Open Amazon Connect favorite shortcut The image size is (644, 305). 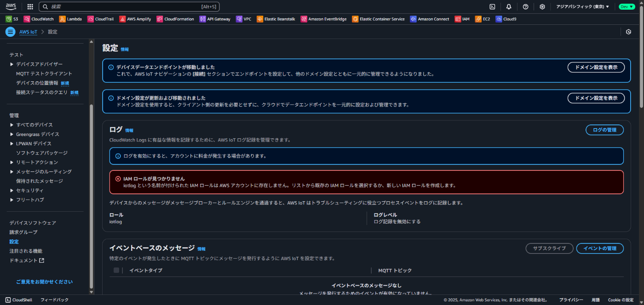[430, 19]
